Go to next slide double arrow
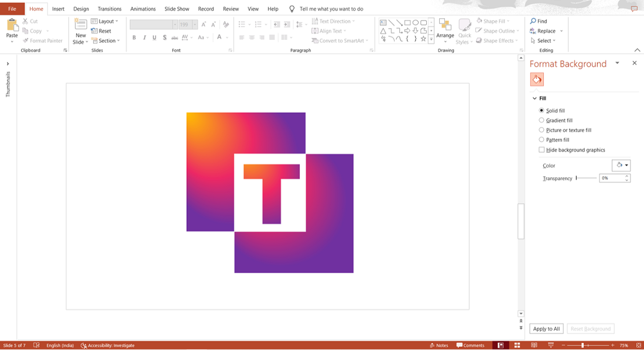Image resolution: width=644 pixels, height=350 pixels. pos(521,328)
